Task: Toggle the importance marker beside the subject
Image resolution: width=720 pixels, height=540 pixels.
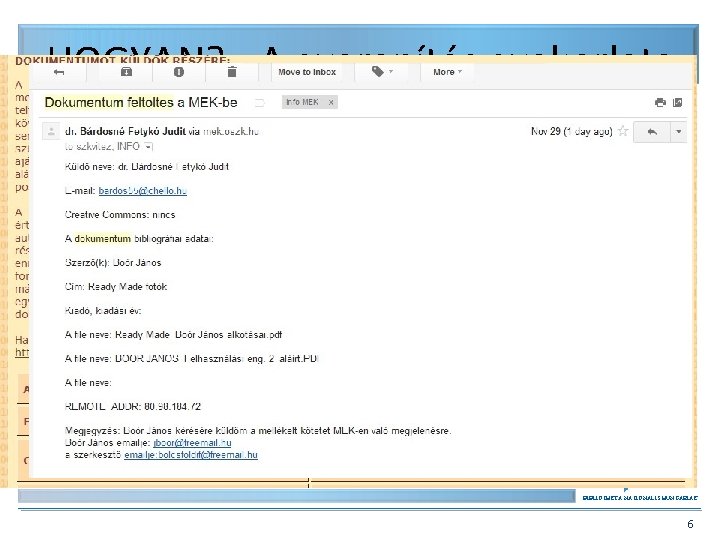Action: click(259, 102)
